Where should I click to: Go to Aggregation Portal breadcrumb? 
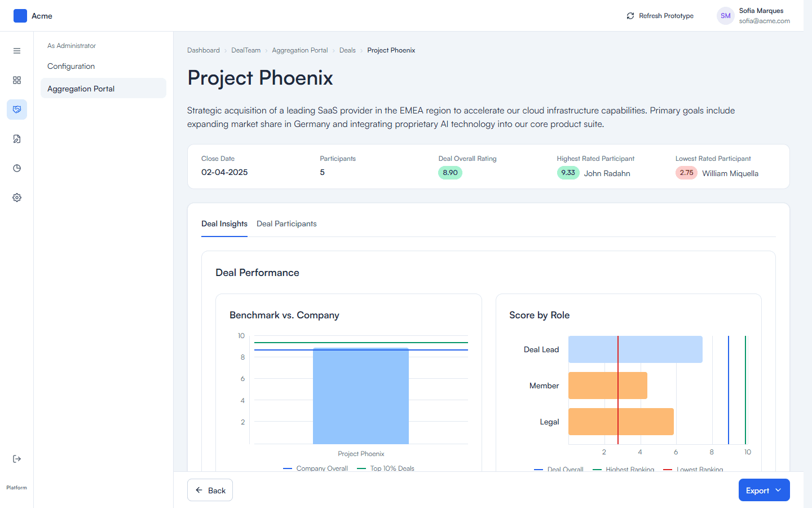[x=300, y=50]
